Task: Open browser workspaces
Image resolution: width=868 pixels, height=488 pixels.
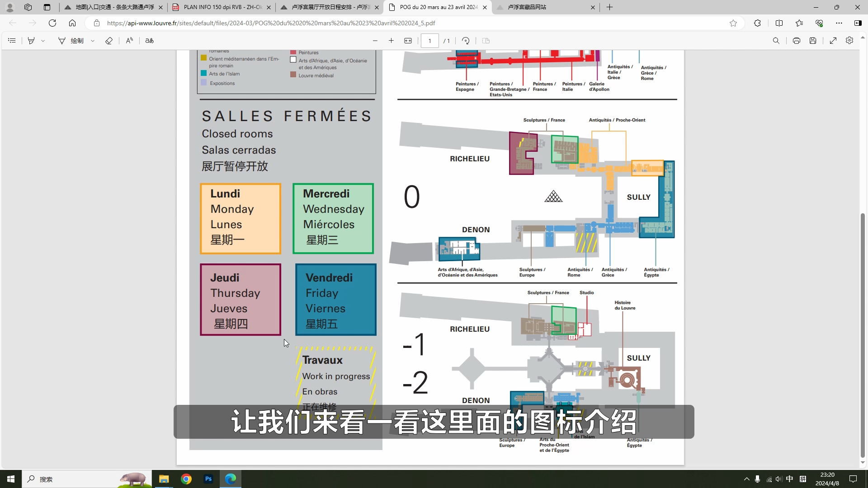Action: [x=28, y=7]
